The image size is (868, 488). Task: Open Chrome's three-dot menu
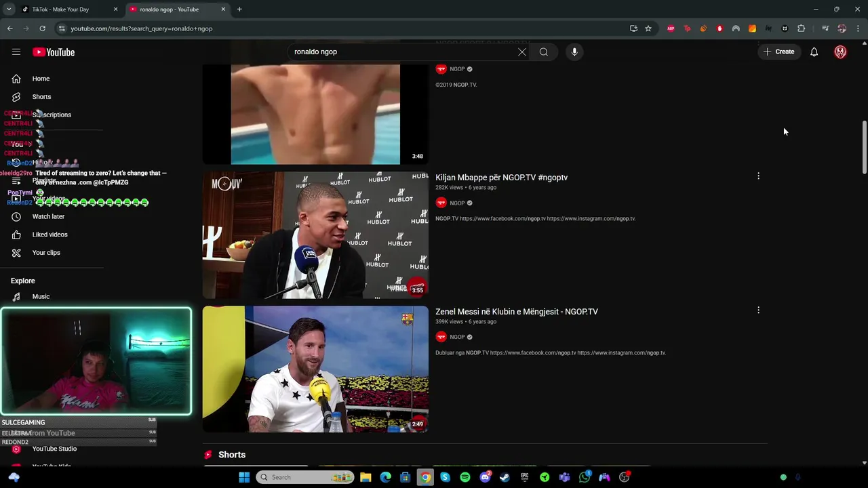point(858,28)
